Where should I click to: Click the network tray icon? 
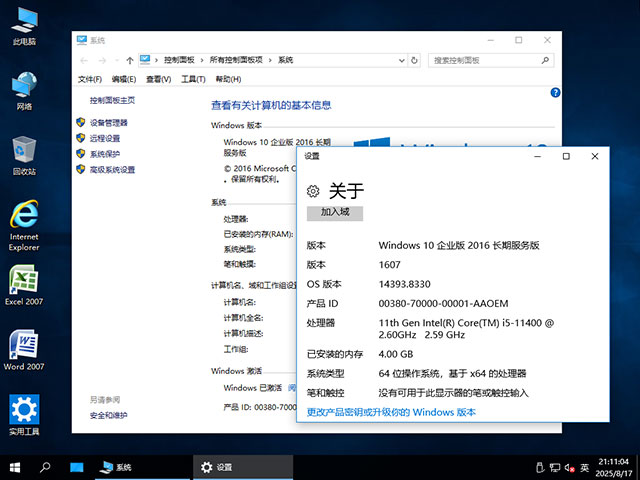tap(554, 467)
